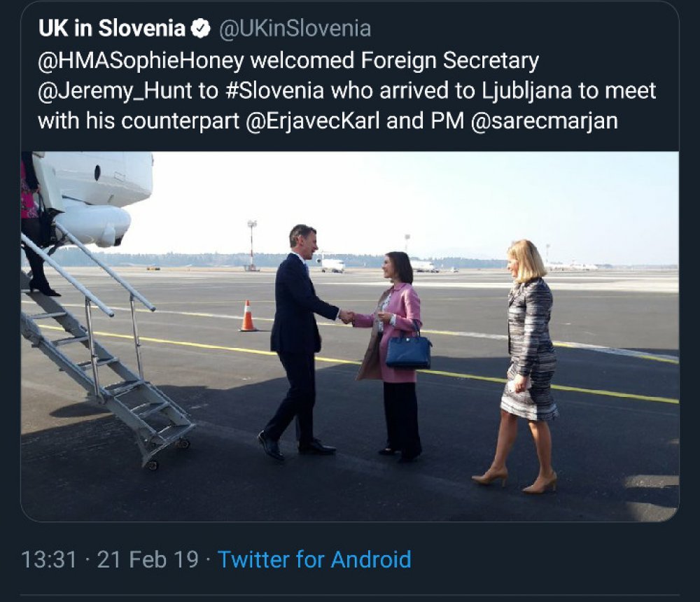Click the 21 Feb 19 date
The height and width of the screenshot is (602, 700).
click(148, 560)
